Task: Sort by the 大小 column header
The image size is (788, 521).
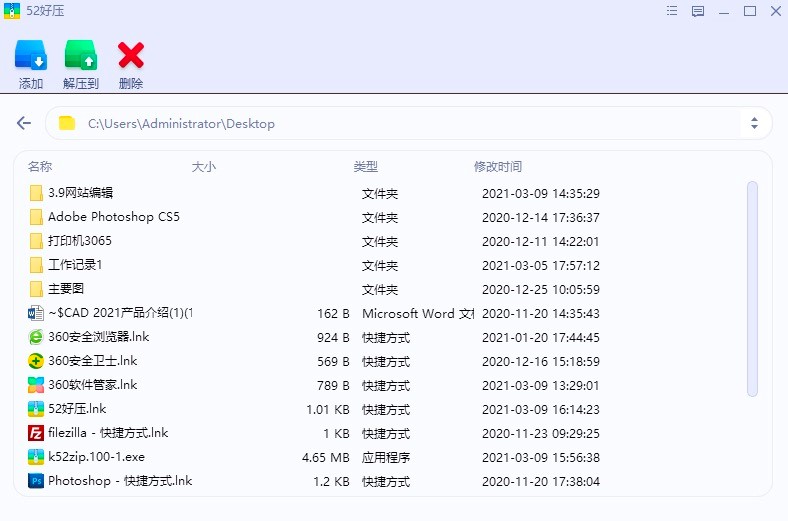Action: 204,166
